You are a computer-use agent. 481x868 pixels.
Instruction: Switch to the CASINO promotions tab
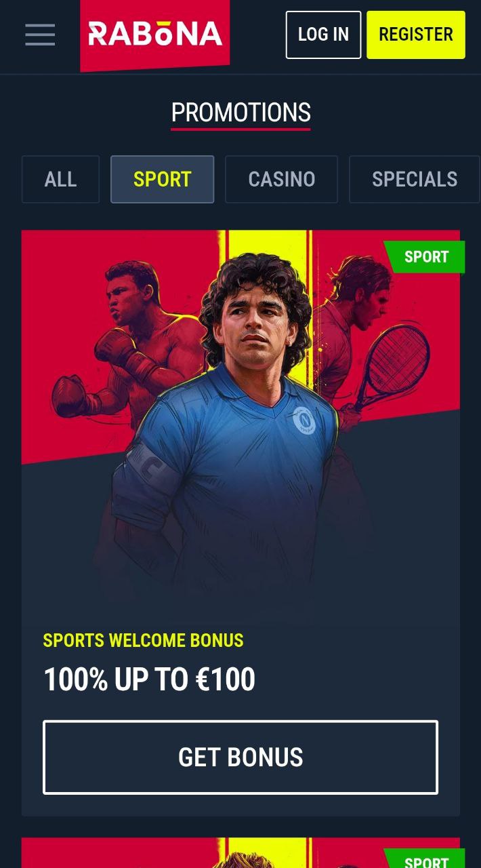281,180
